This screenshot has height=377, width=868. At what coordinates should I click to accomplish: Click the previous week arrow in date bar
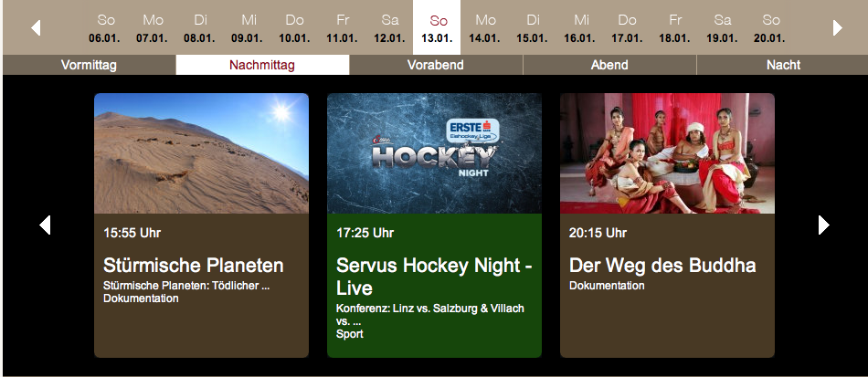click(36, 27)
